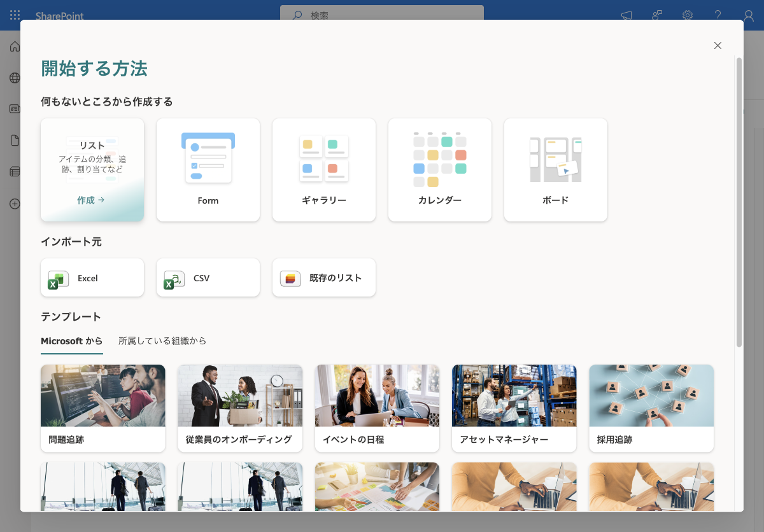764x532 pixels.
Task: Click the help question mark icon
Action: click(x=718, y=15)
